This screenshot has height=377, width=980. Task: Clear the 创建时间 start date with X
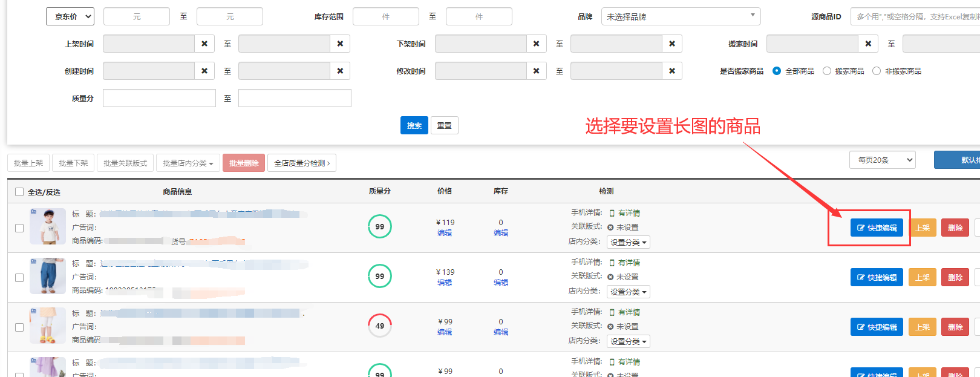204,71
